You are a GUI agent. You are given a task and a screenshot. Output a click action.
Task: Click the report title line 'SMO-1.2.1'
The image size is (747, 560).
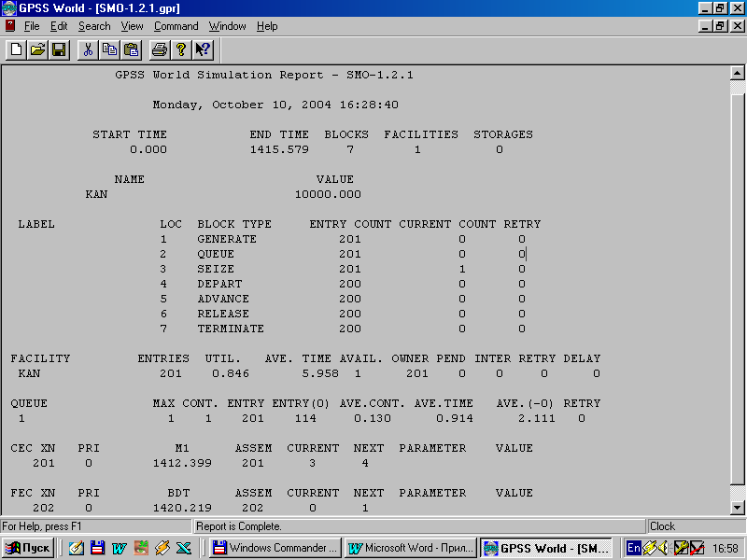click(x=264, y=76)
